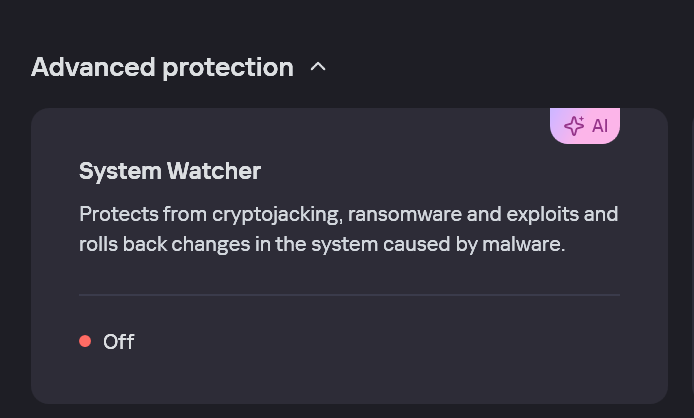The image size is (694, 418).
Task: Select the pink AI badge
Action: (x=585, y=126)
